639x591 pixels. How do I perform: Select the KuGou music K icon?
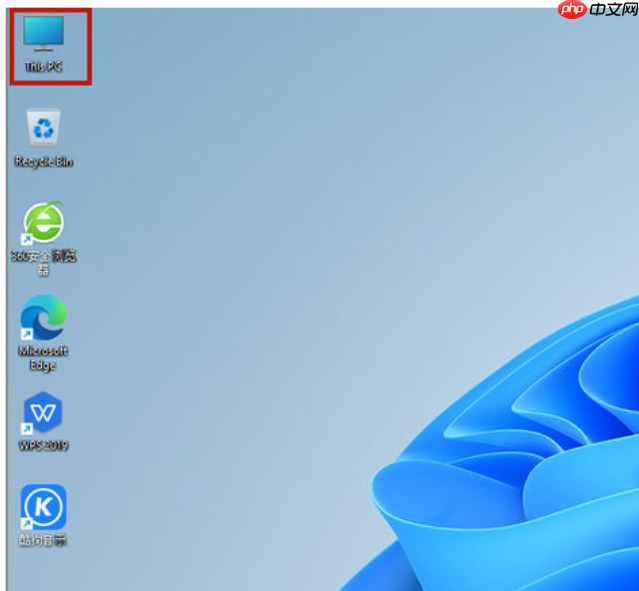tap(43, 507)
